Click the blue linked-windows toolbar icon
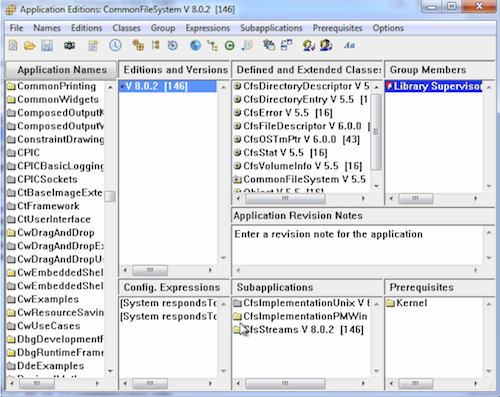Screen dimensions: 500x397 coord(286,45)
